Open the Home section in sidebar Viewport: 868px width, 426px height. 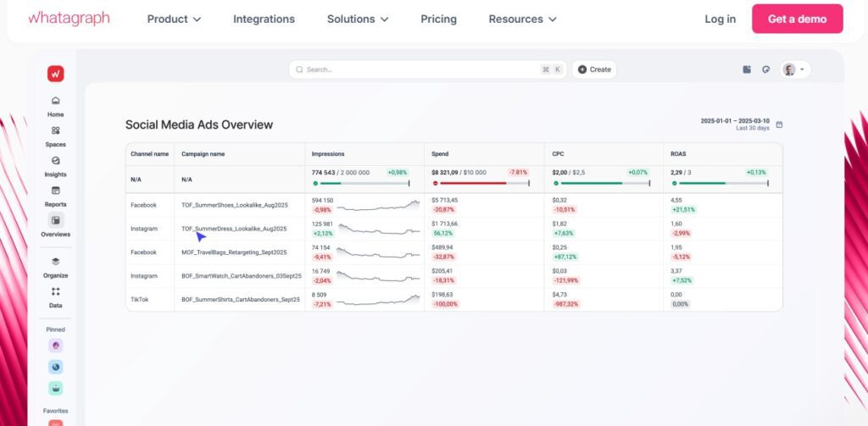pyautogui.click(x=55, y=101)
